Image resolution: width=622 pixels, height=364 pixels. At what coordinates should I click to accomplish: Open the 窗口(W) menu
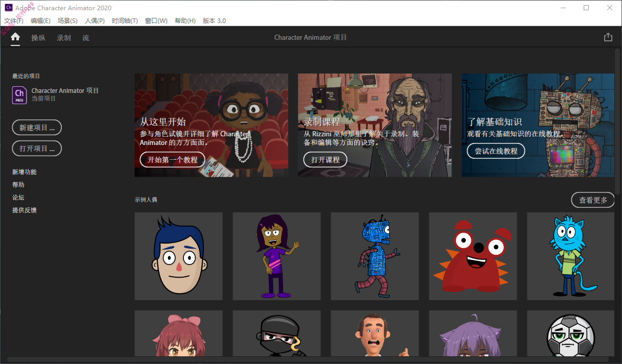coord(156,21)
